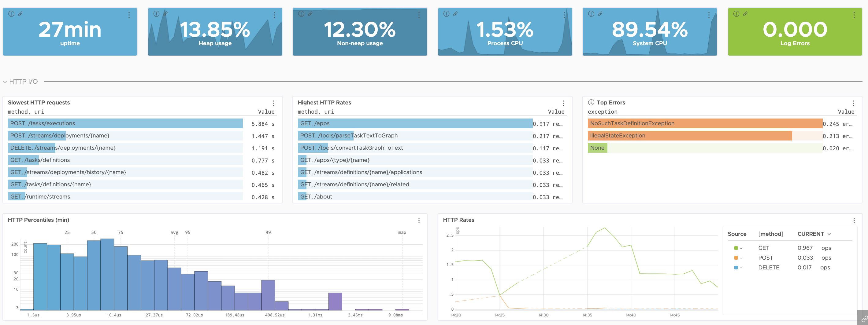Select the GET, /apps/{type}/{name} row

click(x=432, y=160)
